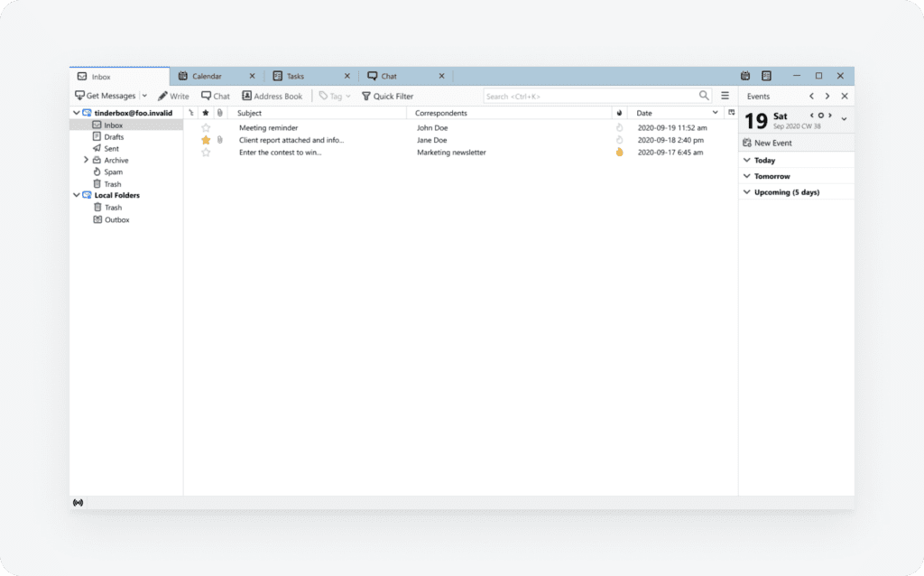The width and height of the screenshot is (924, 576).
Task: Toggle the Quick Filter bar
Action: [387, 96]
